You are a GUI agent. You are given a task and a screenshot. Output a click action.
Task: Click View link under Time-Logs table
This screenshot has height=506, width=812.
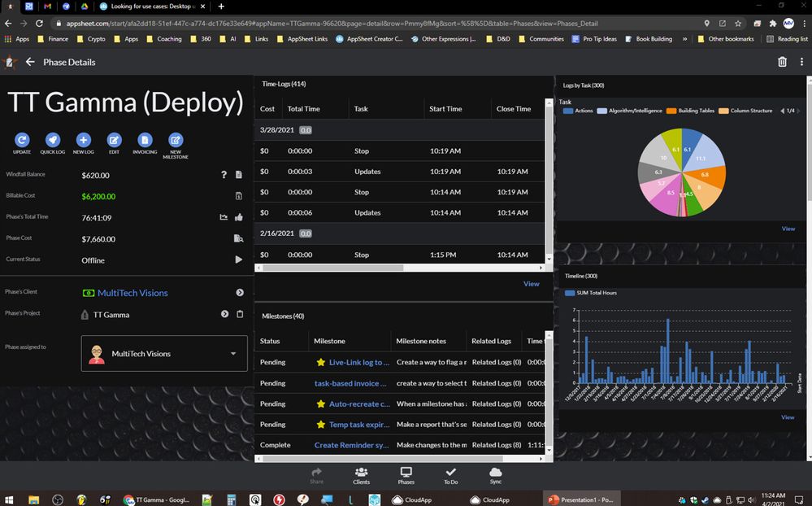(x=532, y=284)
